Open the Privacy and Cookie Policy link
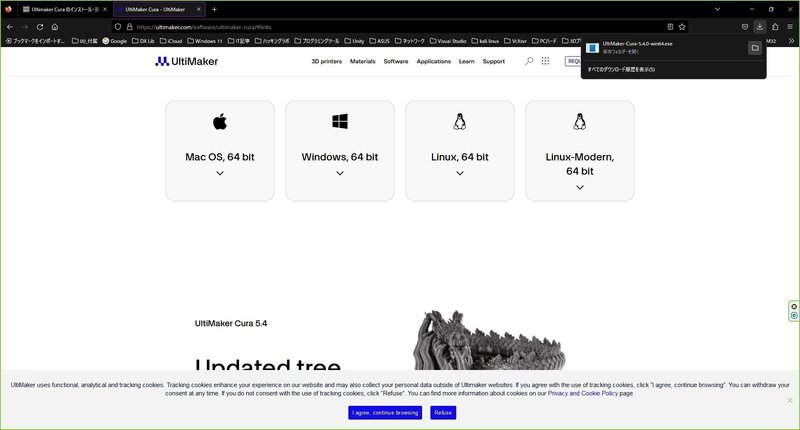This screenshot has height=430, width=800. tap(583, 393)
